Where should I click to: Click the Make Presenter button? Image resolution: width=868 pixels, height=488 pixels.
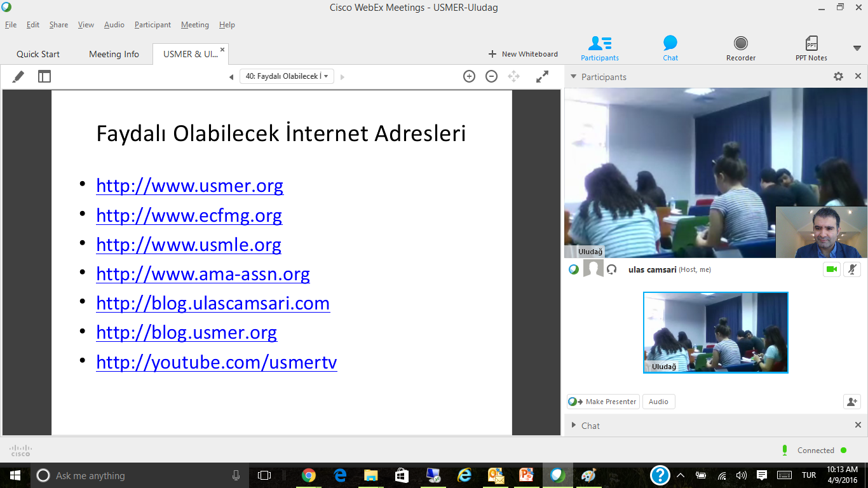tap(603, 402)
